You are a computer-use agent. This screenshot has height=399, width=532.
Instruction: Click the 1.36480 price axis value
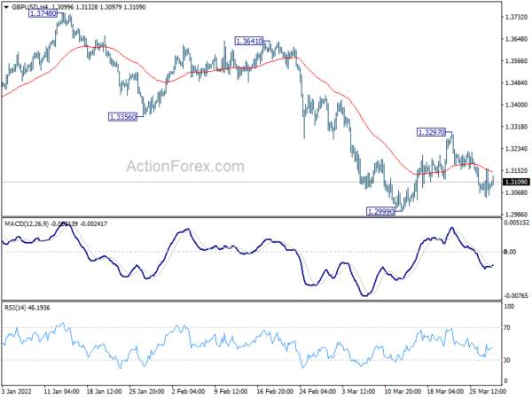click(516, 39)
